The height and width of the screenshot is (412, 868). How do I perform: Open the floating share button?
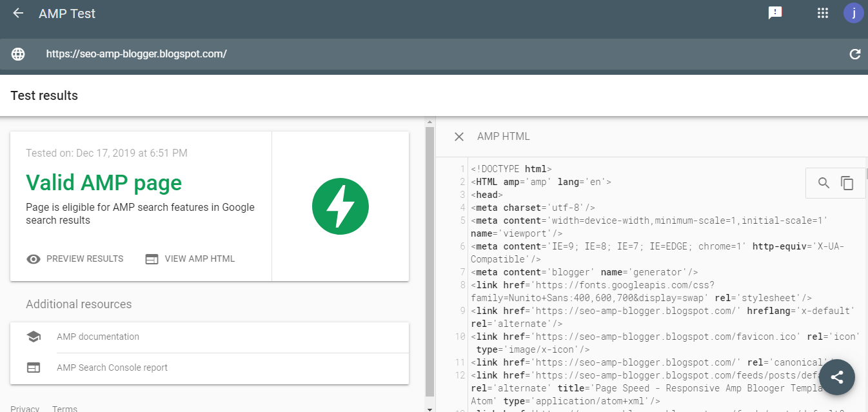(x=837, y=377)
